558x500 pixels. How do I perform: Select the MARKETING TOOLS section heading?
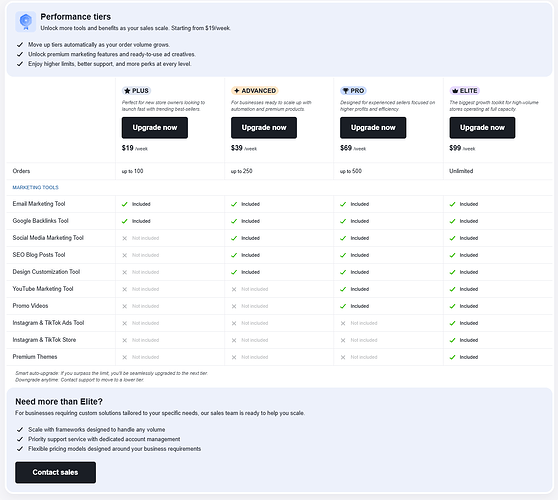36,188
